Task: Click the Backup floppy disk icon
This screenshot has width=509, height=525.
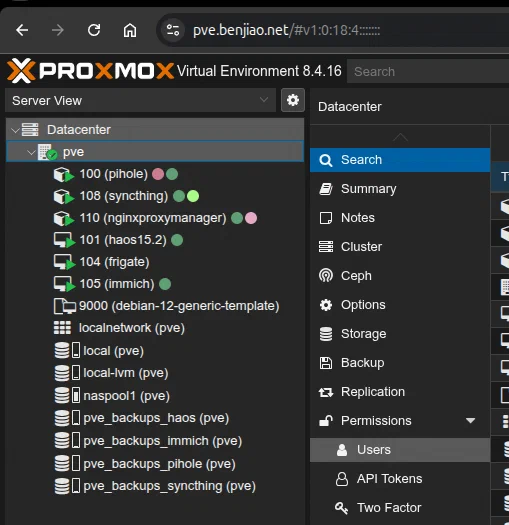Action: point(326,363)
